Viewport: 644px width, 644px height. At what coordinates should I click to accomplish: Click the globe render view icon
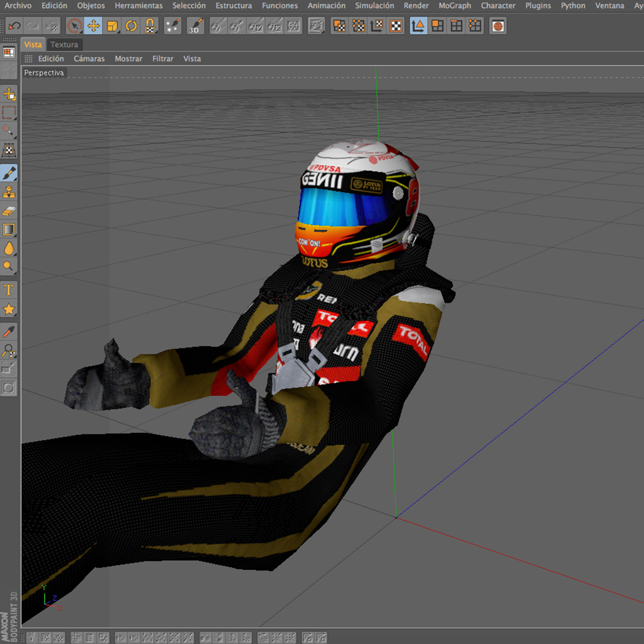(x=498, y=26)
